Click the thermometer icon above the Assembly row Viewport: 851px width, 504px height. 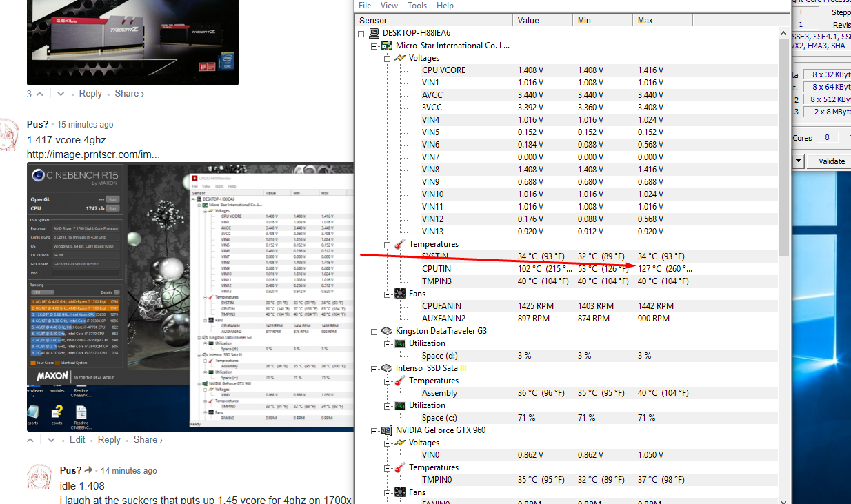[400, 381]
